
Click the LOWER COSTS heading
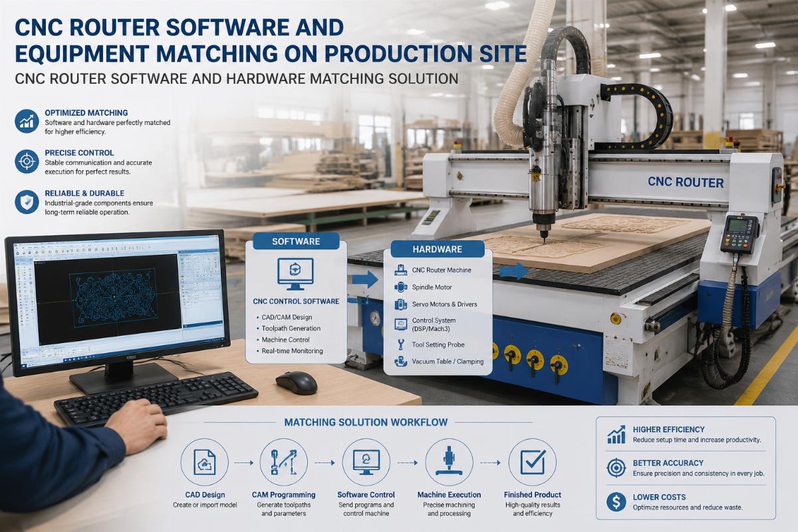(660, 497)
